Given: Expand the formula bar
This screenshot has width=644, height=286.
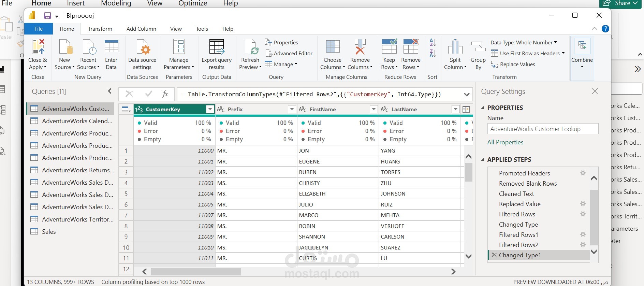Looking at the screenshot, I should click(x=467, y=95).
